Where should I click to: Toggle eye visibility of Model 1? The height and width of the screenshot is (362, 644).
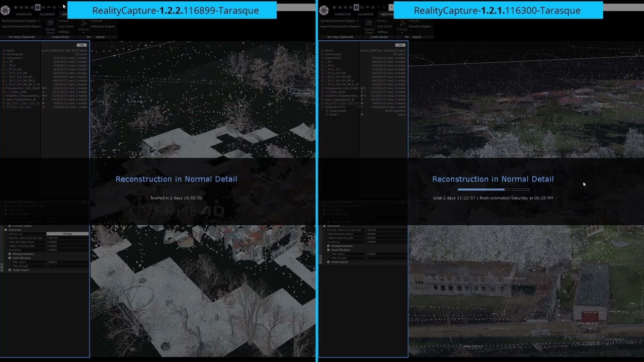[x=362, y=115]
